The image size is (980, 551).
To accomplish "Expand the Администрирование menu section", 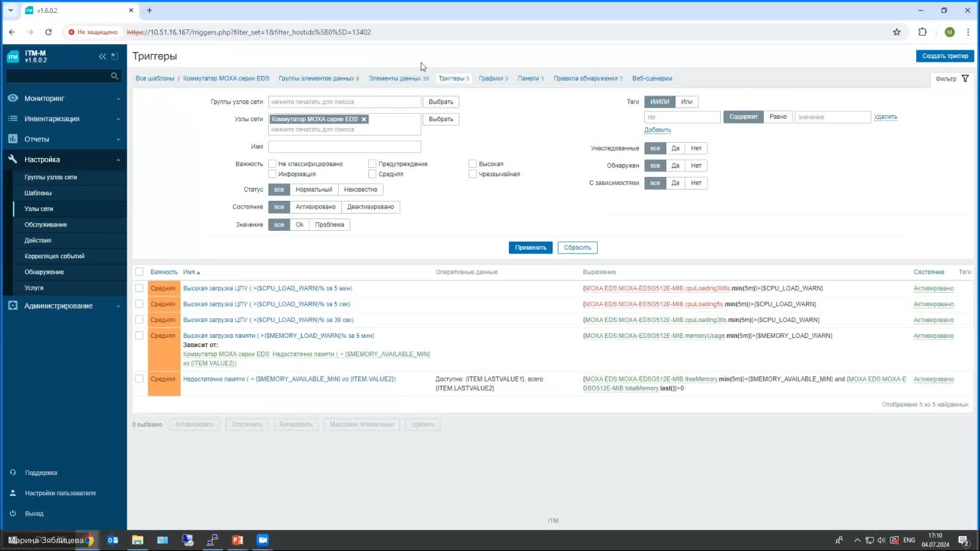I will coord(118,306).
